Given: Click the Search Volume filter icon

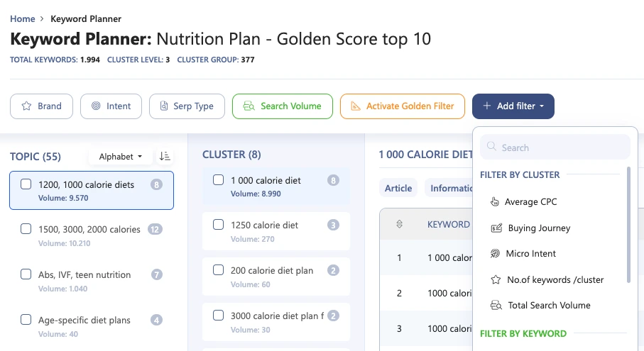Looking at the screenshot, I should pyautogui.click(x=249, y=106).
